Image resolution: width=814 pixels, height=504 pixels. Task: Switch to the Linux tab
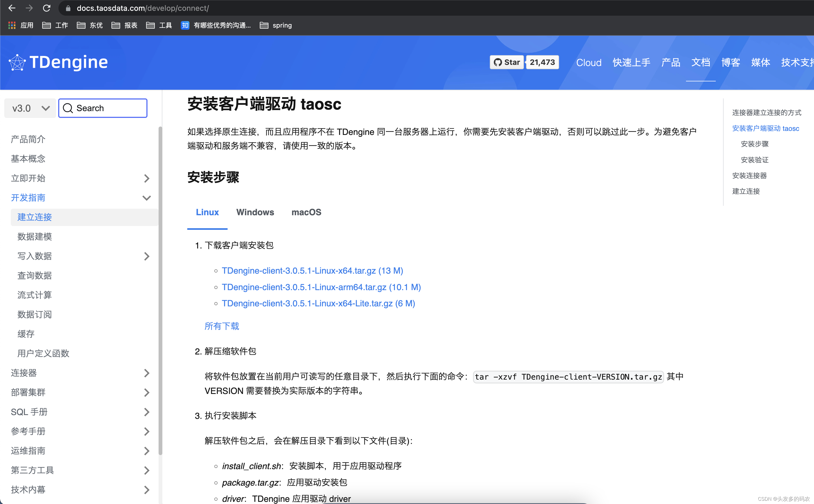pyautogui.click(x=207, y=212)
